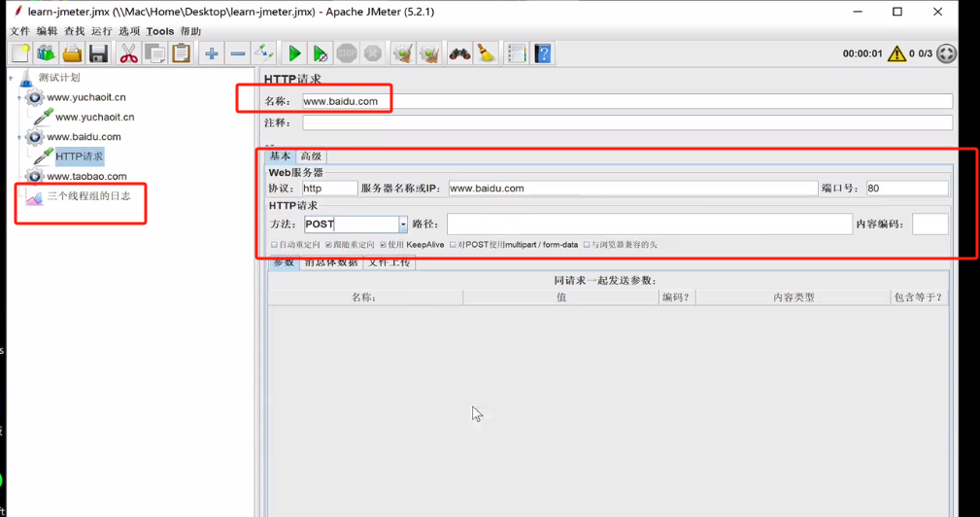
Task: Cut the selected element using scissors icon
Action: pyautogui.click(x=129, y=53)
